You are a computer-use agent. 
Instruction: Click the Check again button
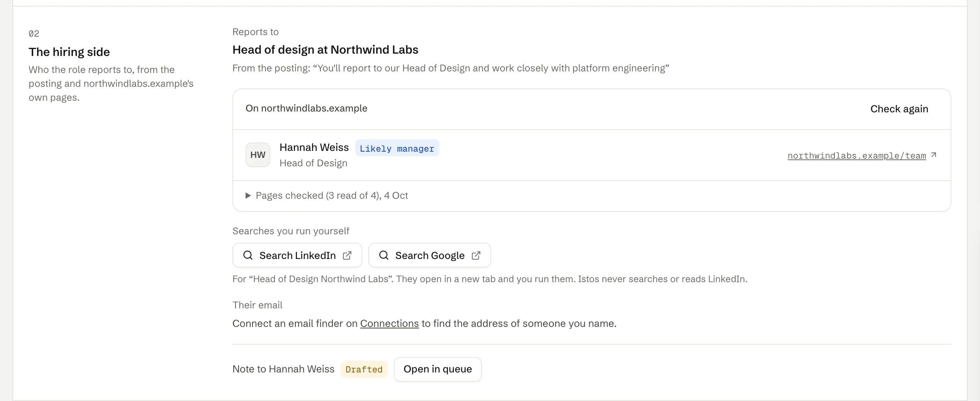[899, 109]
